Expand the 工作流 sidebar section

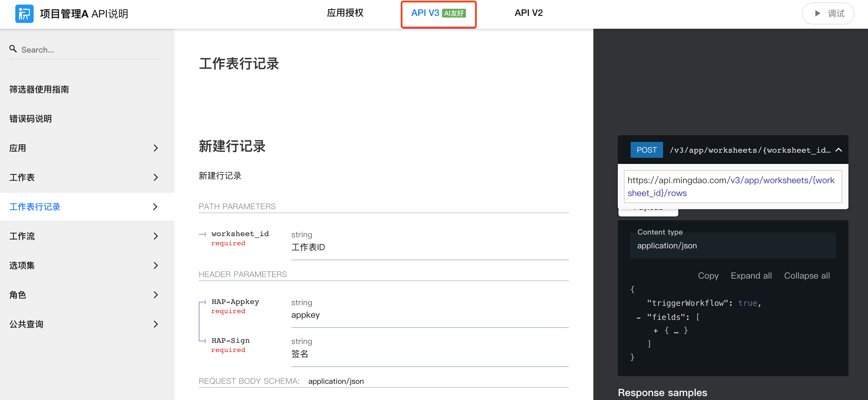(155, 236)
